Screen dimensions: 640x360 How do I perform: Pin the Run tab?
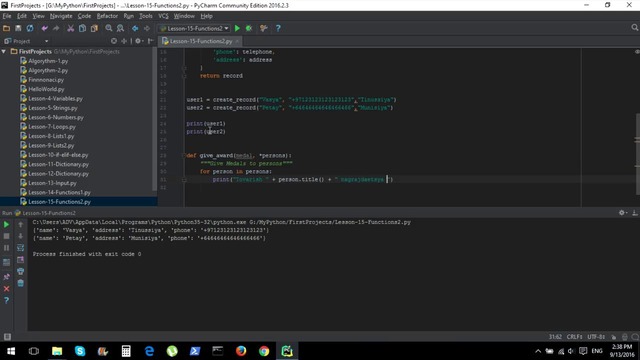pyautogui.click(x=7, y=277)
